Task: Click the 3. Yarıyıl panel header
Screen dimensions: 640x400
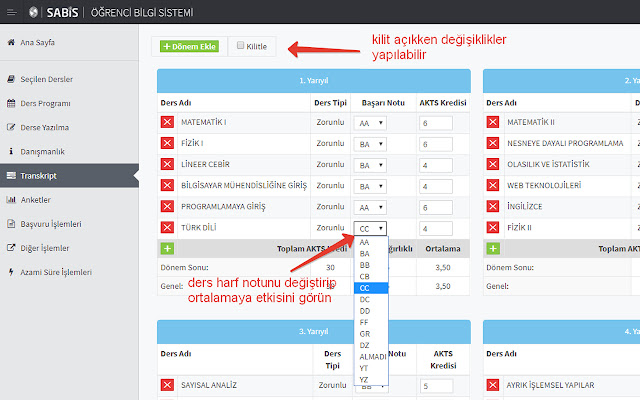Action: pos(313,331)
